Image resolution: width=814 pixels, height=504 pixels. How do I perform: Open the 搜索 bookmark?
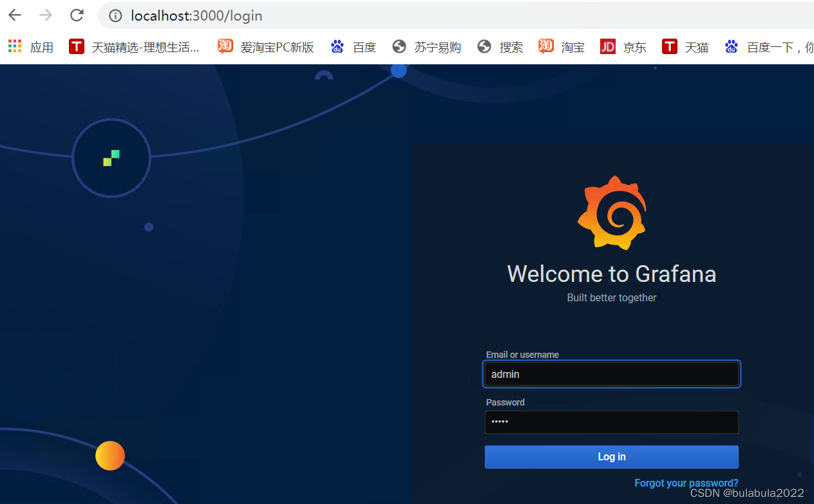[x=500, y=47]
